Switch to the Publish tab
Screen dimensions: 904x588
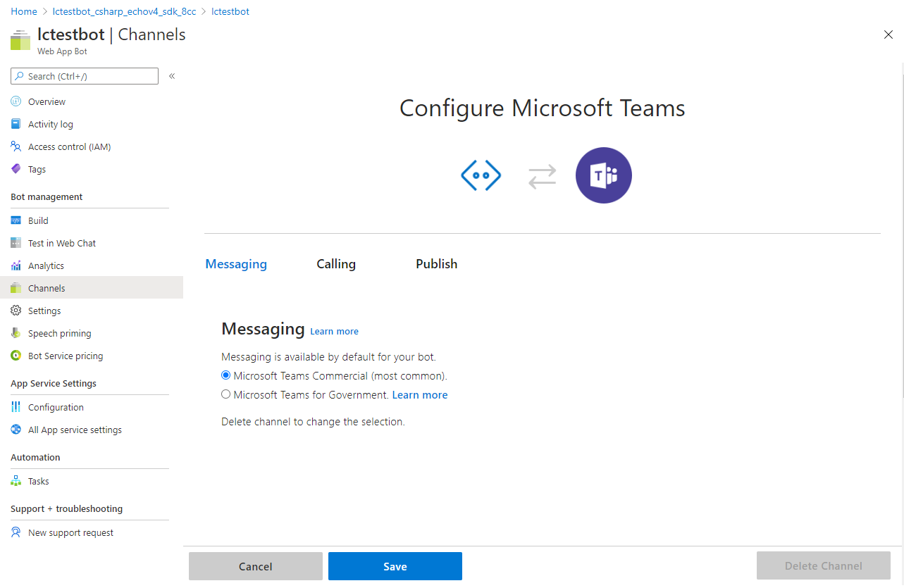(436, 264)
